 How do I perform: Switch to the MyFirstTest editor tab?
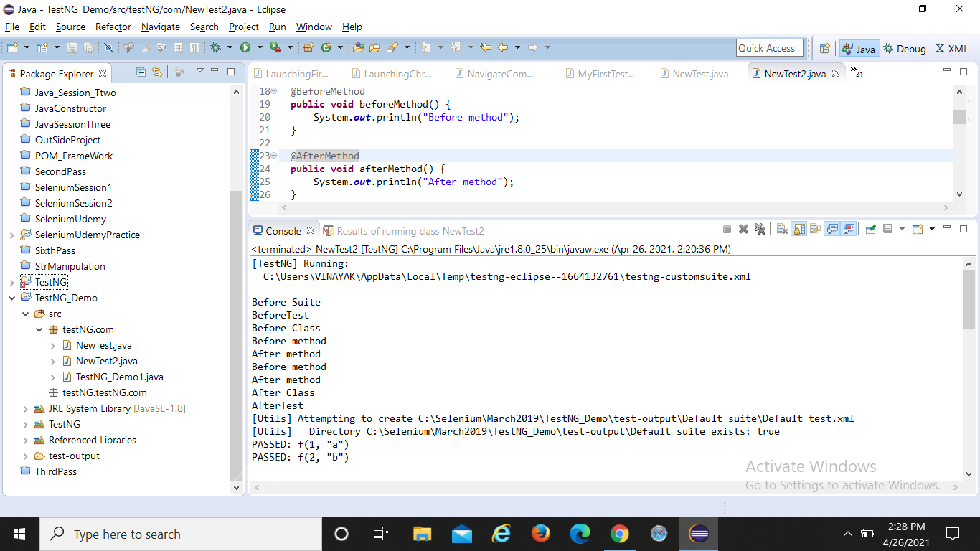click(599, 74)
